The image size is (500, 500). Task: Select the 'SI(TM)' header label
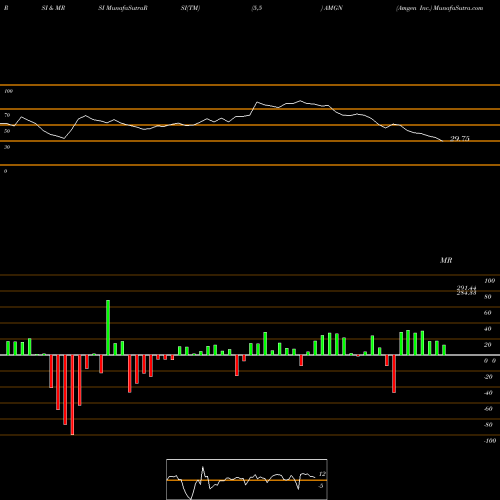coord(190,8)
